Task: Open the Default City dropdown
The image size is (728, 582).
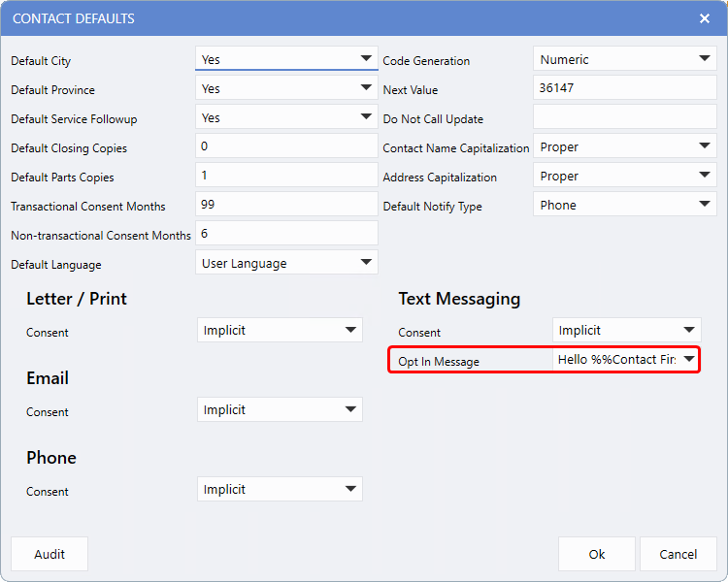Action: click(285, 59)
